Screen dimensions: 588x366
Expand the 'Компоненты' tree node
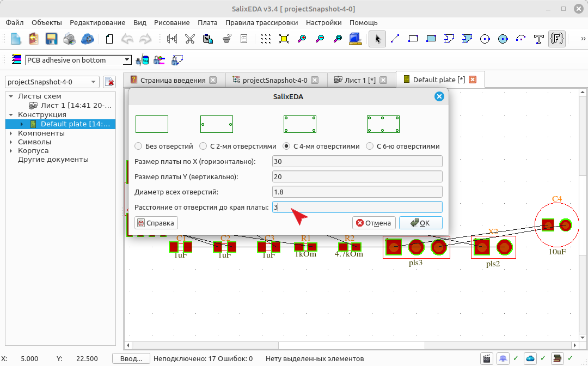(x=11, y=133)
